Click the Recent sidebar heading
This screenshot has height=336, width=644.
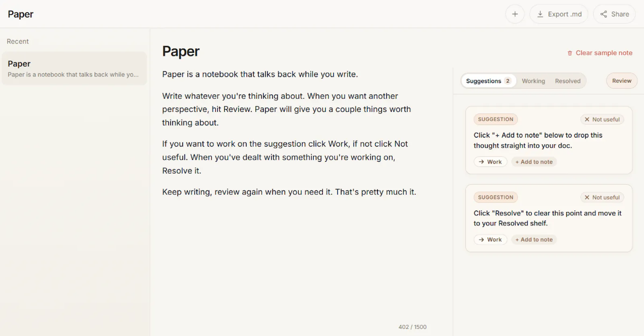click(x=18, y=41)
